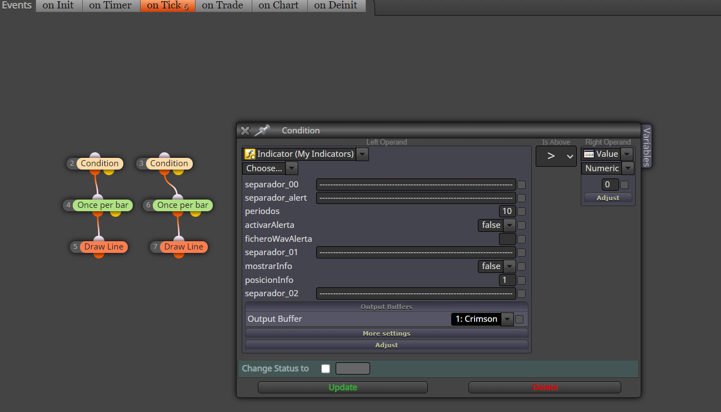Click the Value icon in Right Operand
The height and width of the screenshot is (412, 721).
coord(589,154)
